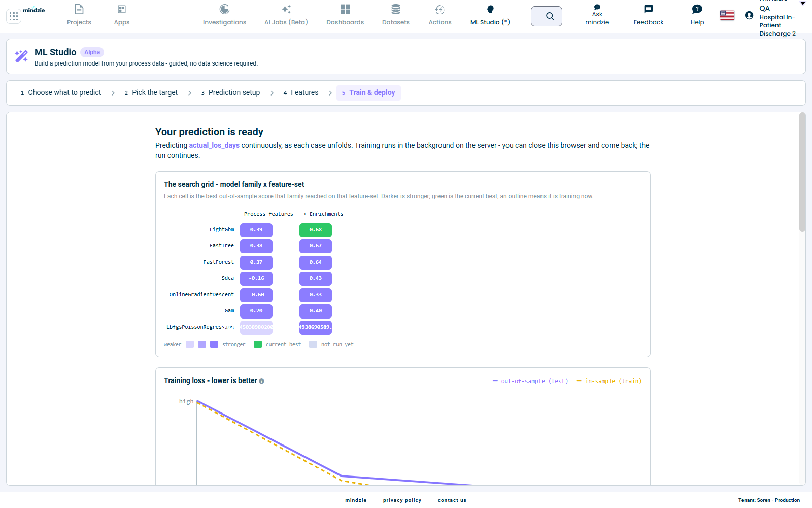Image resolution: width=812 pixels, height=508 pixels.
Task: Click the Gam process features cell 0.20
Action: point(256,311)
